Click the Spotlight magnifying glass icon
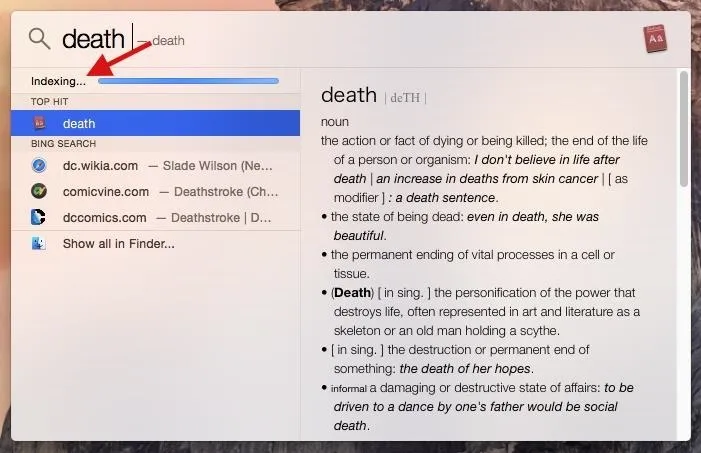This screenshot has height=453, width=701. [x=39, y=39]
